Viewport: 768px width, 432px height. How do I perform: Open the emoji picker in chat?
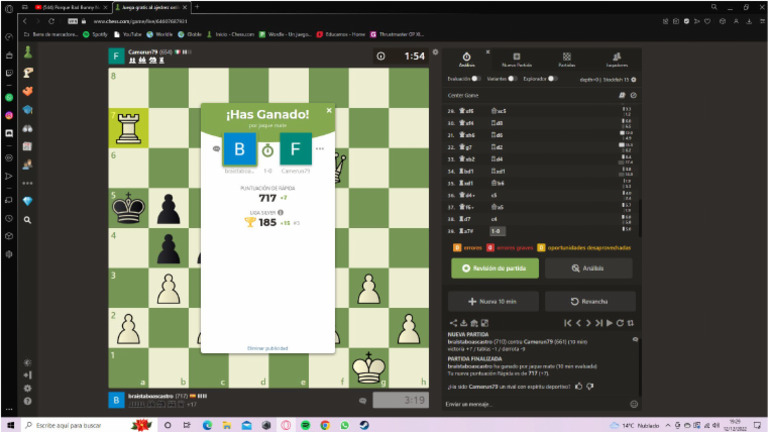pyautogui.click(x=634, y=404)
